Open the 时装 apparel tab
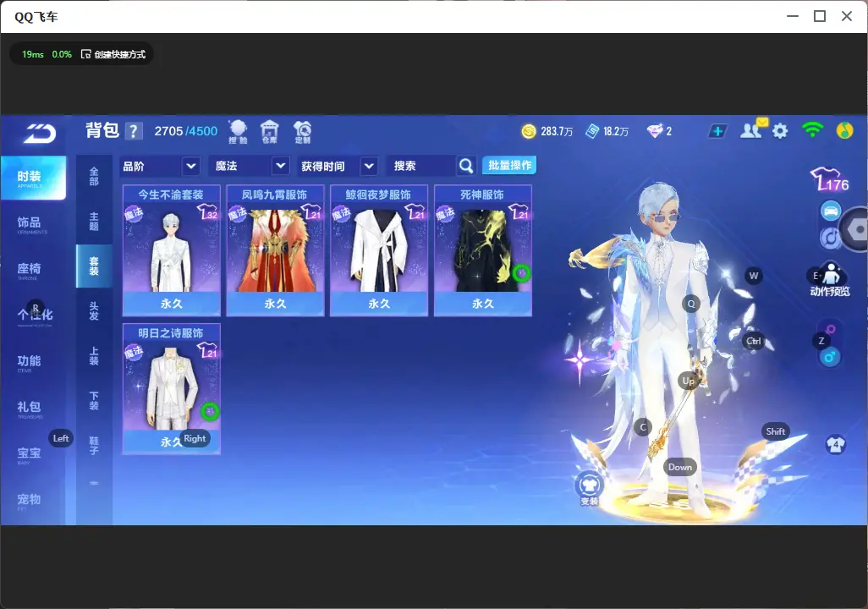 tap(33, 178)
